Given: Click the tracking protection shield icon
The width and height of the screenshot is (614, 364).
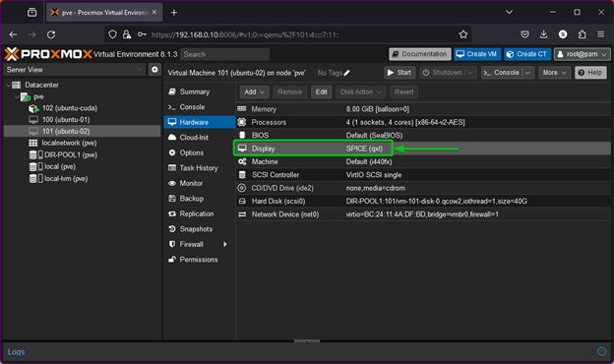Looking at the screenshot, I should point(112,34).
